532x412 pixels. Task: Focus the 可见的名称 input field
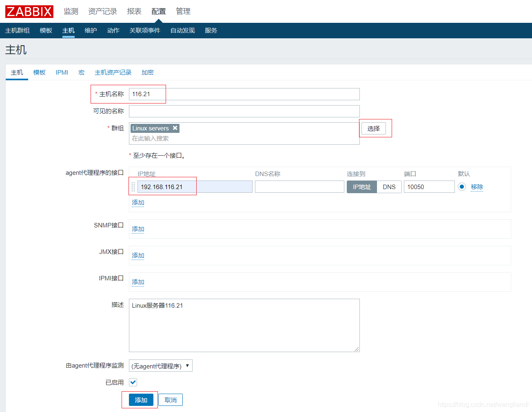click(244, 111)
